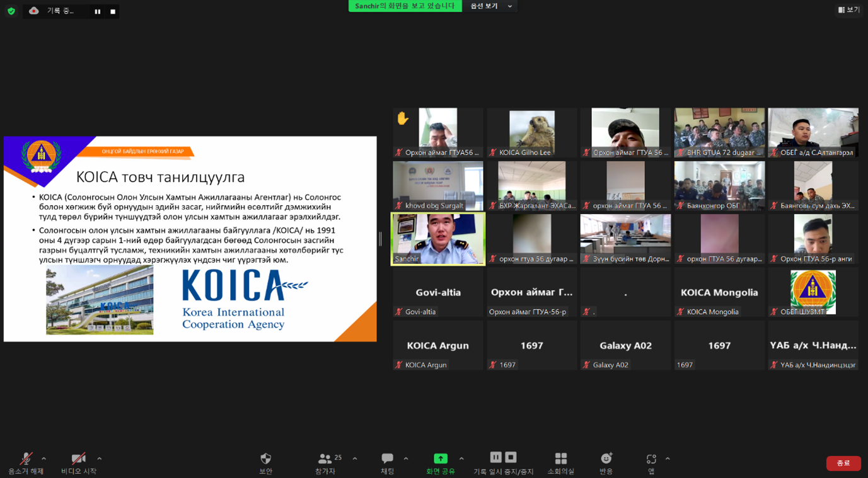This screenshot has width=868, height=478.
Task: Click the divider handle between slide and gallery
Action: (x=380, y=239)
